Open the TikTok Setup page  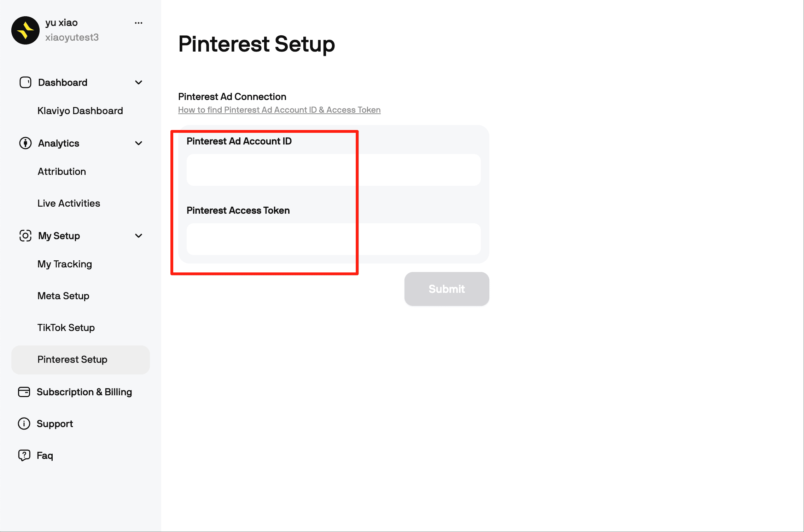pos(66,327)
